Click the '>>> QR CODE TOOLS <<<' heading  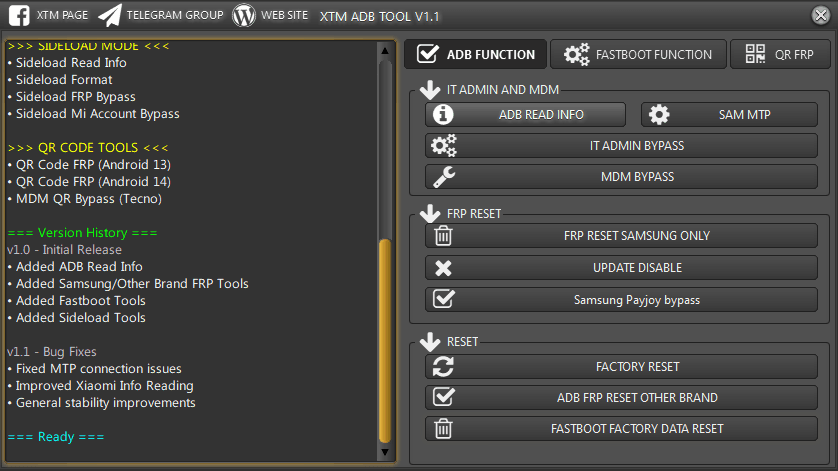pos(88,148)
